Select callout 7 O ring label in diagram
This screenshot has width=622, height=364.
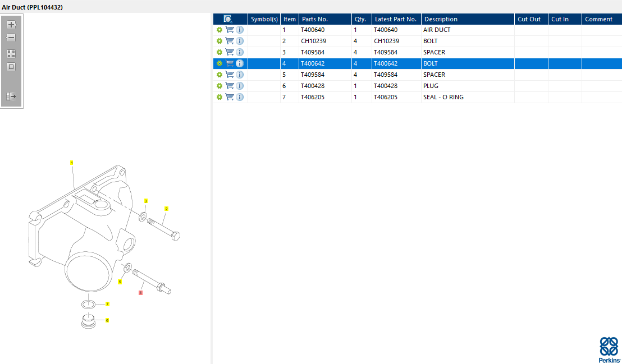(107, 304)
